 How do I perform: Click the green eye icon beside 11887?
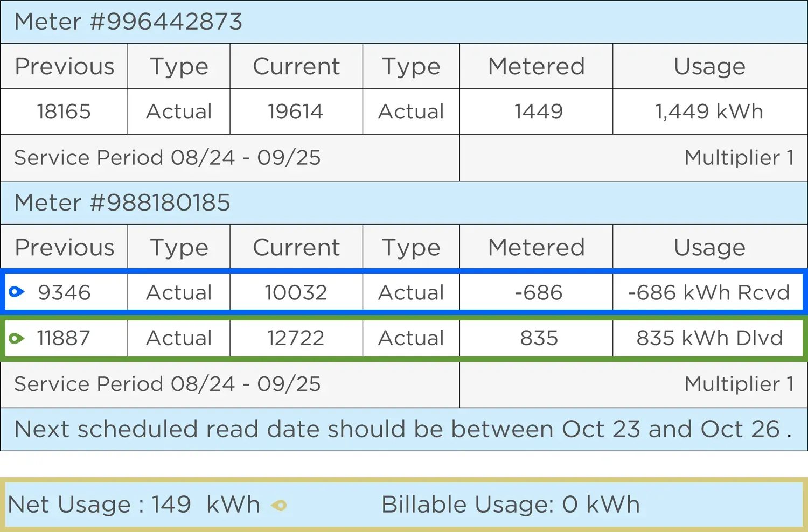tap(17, 338)
